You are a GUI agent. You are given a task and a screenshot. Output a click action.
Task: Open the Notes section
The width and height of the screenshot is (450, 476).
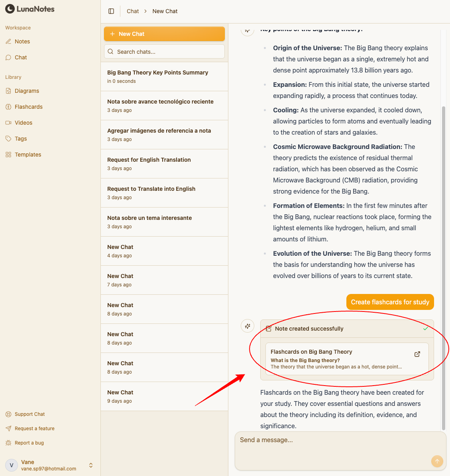coord(22,41)
